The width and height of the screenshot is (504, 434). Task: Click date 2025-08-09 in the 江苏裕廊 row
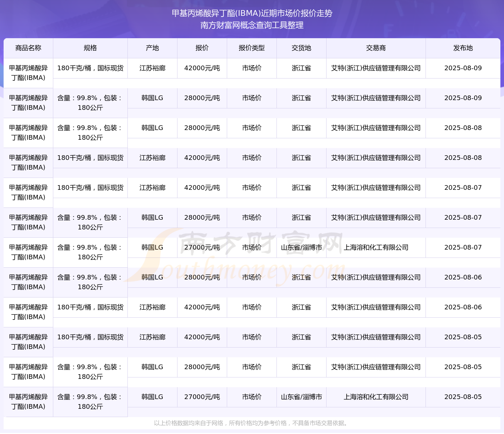click(x=463, y=68)
